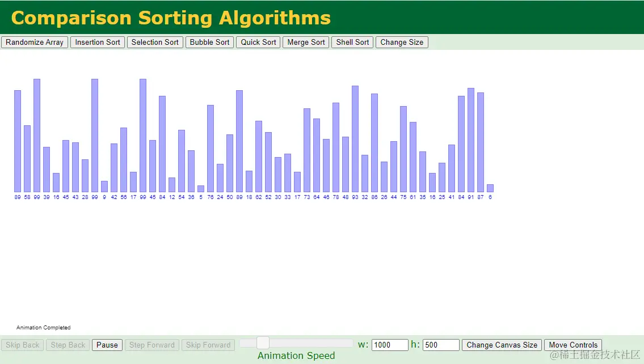The width and height of the screenshot is (644, 364).
Task: Run Shell Sort
Action: coord(352,43)
